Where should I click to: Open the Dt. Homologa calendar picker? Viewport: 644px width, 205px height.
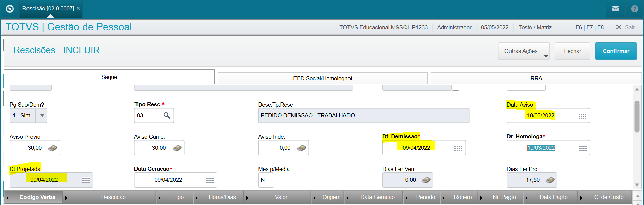click(x=583, y=148)
